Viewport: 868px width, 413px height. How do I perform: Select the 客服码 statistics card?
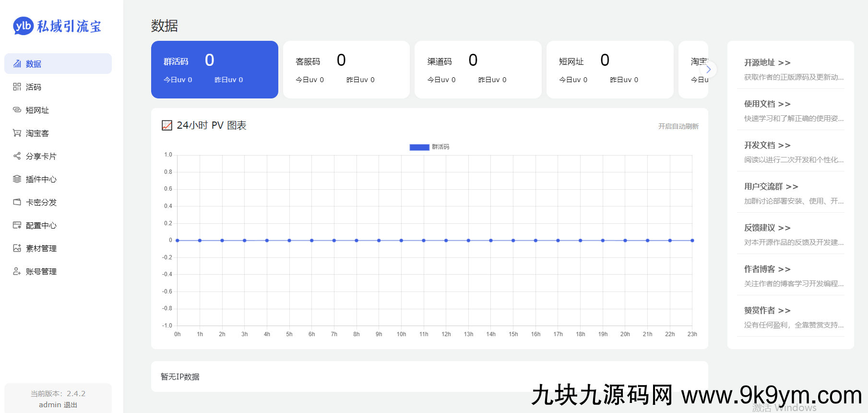tap(346, 70)
